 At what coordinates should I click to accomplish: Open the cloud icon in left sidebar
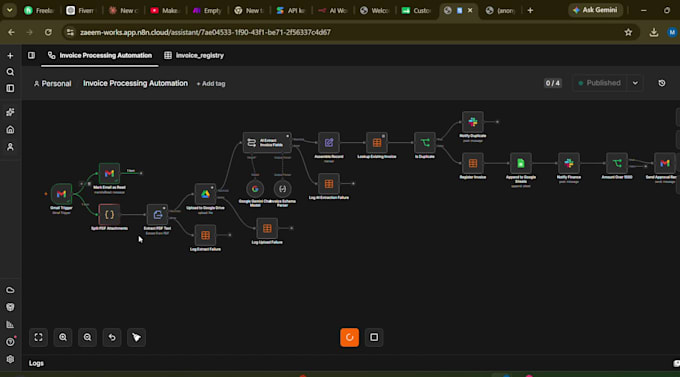pos(10,290)
